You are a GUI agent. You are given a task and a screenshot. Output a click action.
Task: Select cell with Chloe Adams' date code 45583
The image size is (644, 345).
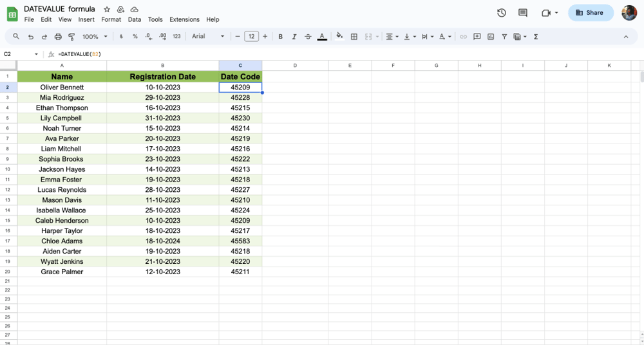tap(240, 241)
